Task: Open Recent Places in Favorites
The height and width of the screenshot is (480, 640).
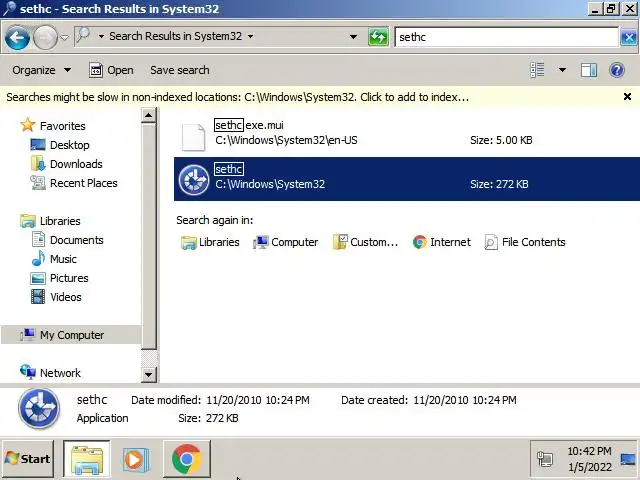Action: pos(83,183)
